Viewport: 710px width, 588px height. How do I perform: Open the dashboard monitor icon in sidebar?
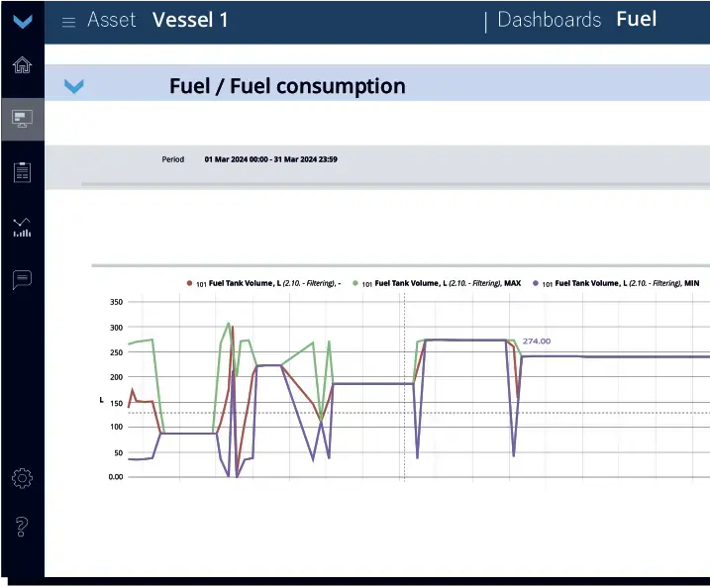point(22,120)
